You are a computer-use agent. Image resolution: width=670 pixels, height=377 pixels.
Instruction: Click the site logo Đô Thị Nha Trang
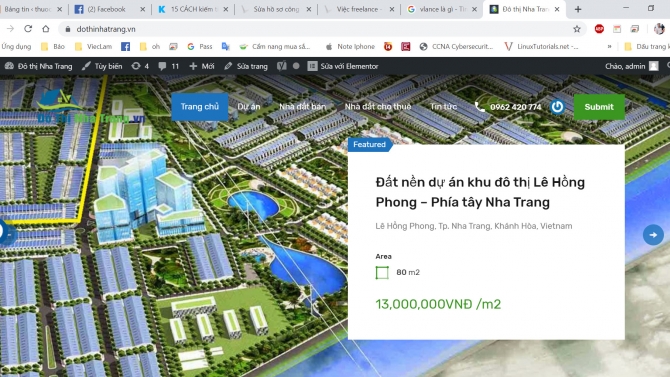point(90,106)
